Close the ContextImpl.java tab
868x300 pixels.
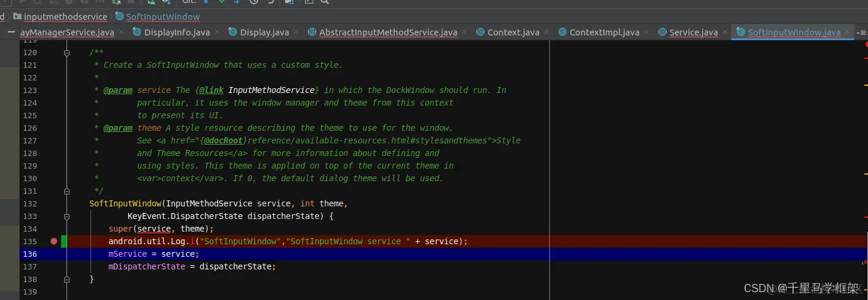646,32
